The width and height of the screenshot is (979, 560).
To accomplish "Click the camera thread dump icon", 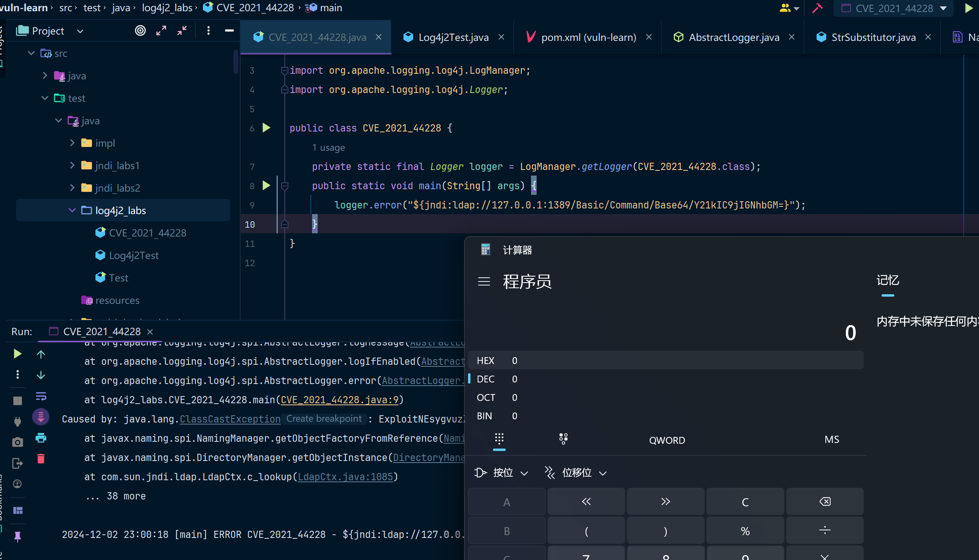I will point(18,442).
